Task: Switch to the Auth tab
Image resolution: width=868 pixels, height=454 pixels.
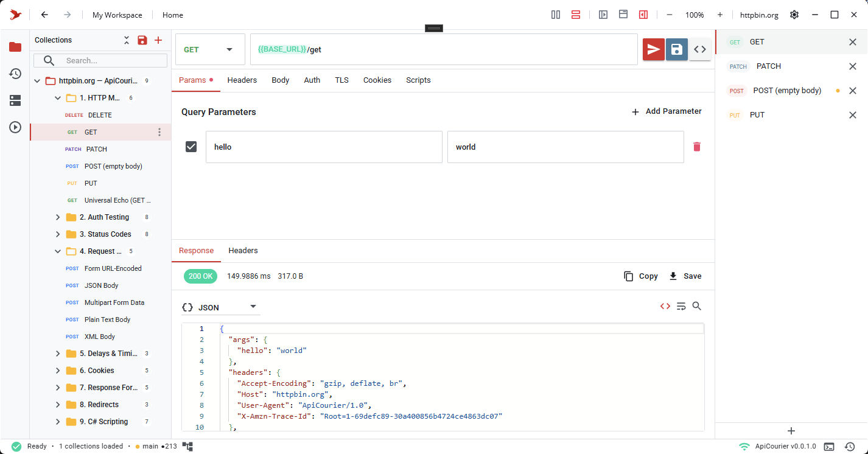Action: (312, 80)
